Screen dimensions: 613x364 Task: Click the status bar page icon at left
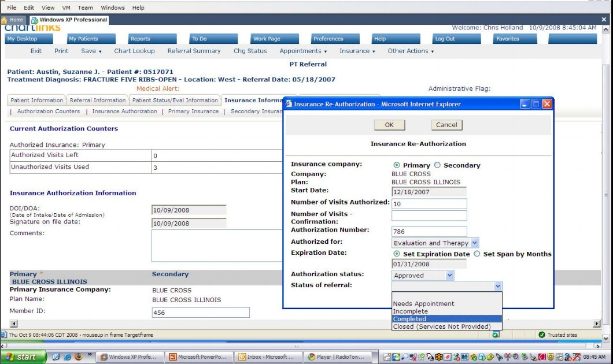pyautogui.click(x=4, y=335)
